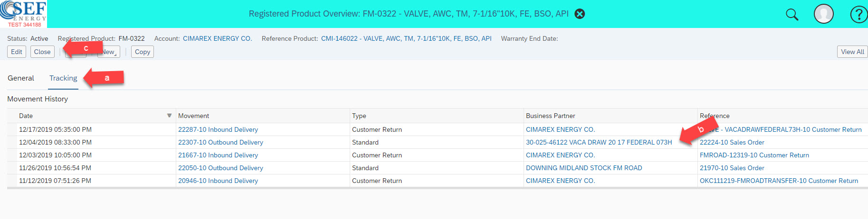Click the TEST 344188 label
Viewport: 868px width, 219px height.
(24, 25)
